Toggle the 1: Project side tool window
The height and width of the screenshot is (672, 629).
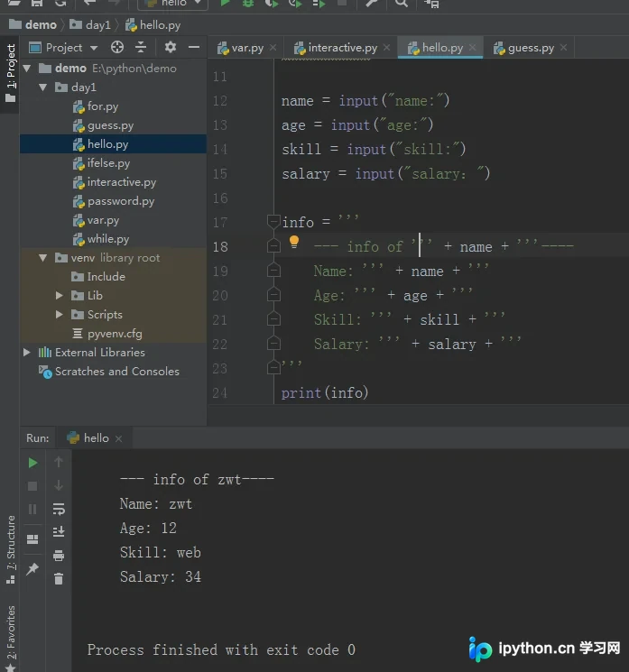[10, 73]
